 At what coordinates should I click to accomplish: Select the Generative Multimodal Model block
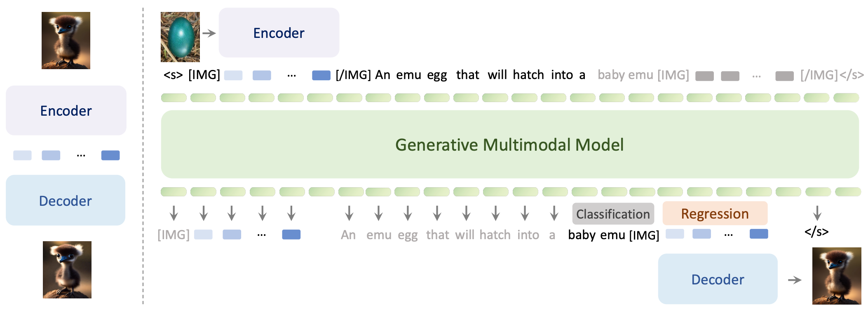point(509,144)
